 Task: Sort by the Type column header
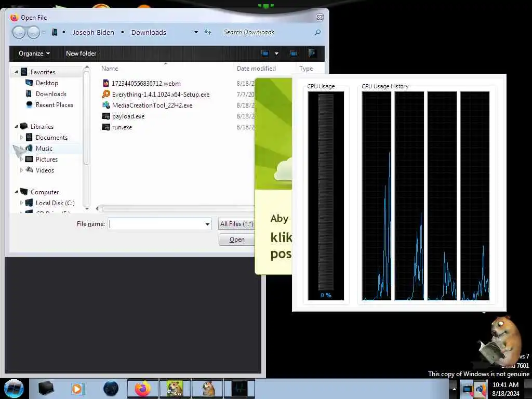tap(306, 69)
